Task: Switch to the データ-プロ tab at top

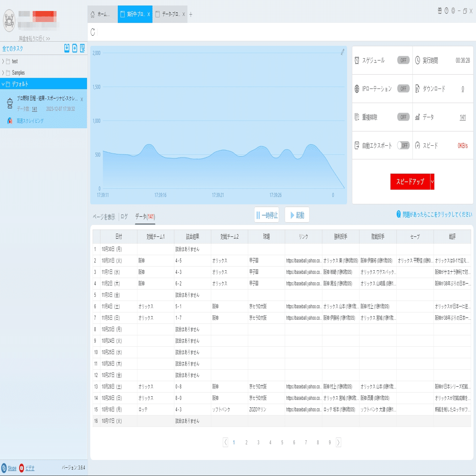Action: click(170, 14)
